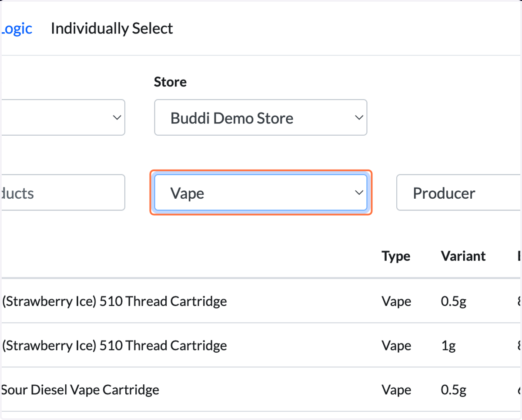Viewport: 522px width, 420px height.
Task: Select Strawberry Ice 510 Cartridge 1g row
Action: (262, 345)
